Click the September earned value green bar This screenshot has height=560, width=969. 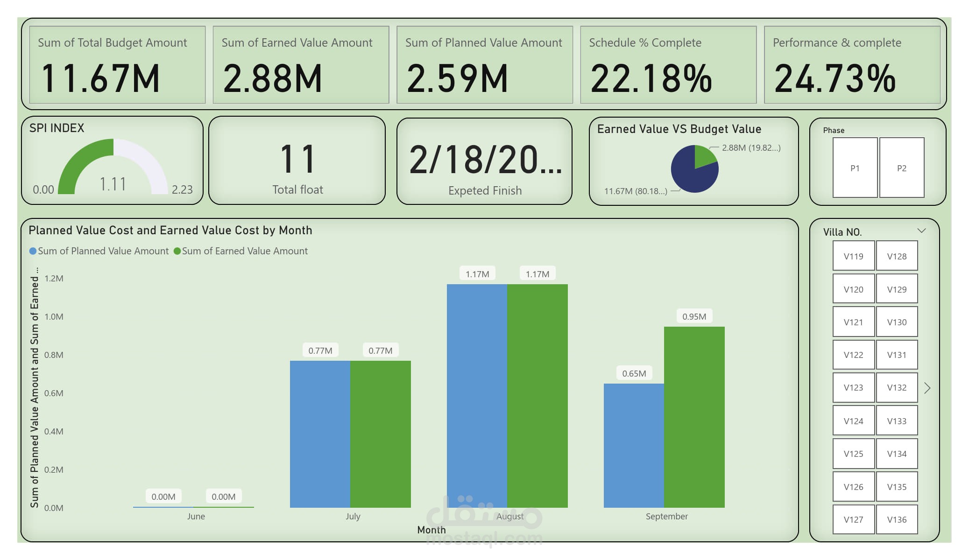(x=694, y=417)
